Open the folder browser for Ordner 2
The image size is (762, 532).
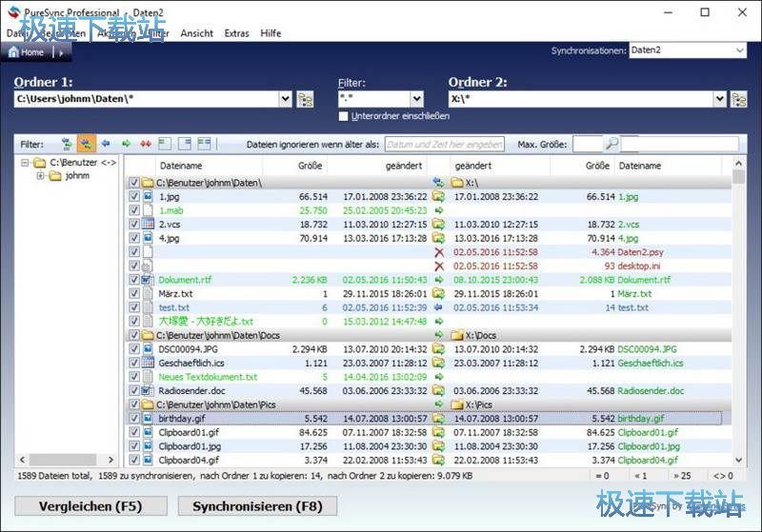point(739,99)
